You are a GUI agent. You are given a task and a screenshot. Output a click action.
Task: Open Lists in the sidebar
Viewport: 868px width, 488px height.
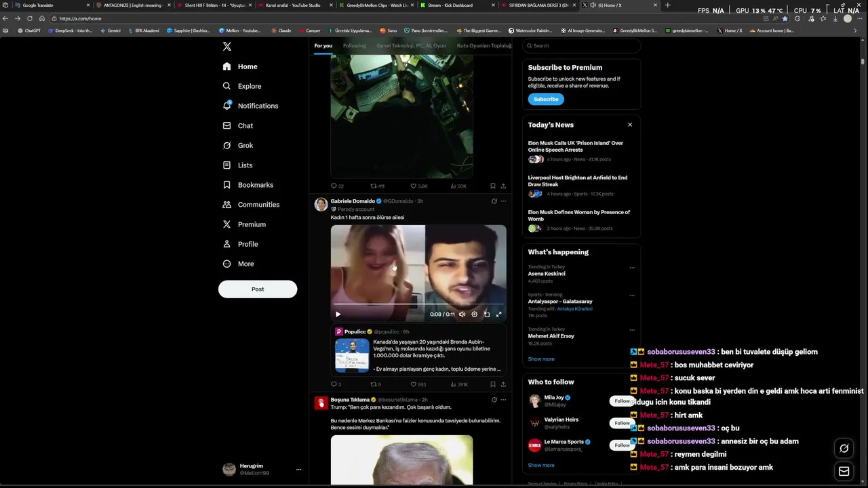(x=237, y=165)
